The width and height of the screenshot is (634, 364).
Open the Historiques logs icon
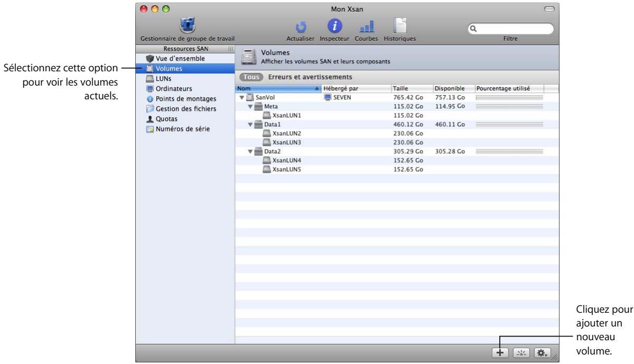tap(399, 25)
